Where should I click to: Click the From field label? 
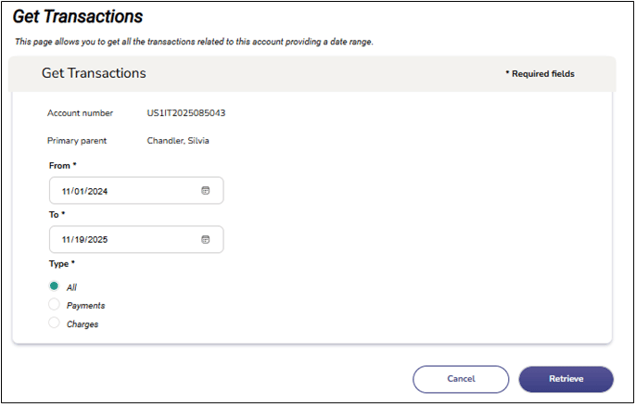click(62, 164)
